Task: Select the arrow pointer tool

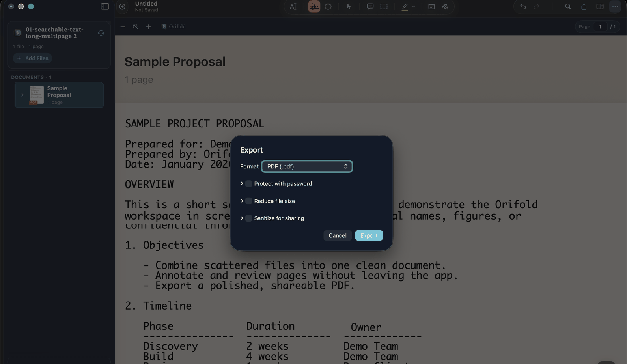Action: click(x=349, y=7)
